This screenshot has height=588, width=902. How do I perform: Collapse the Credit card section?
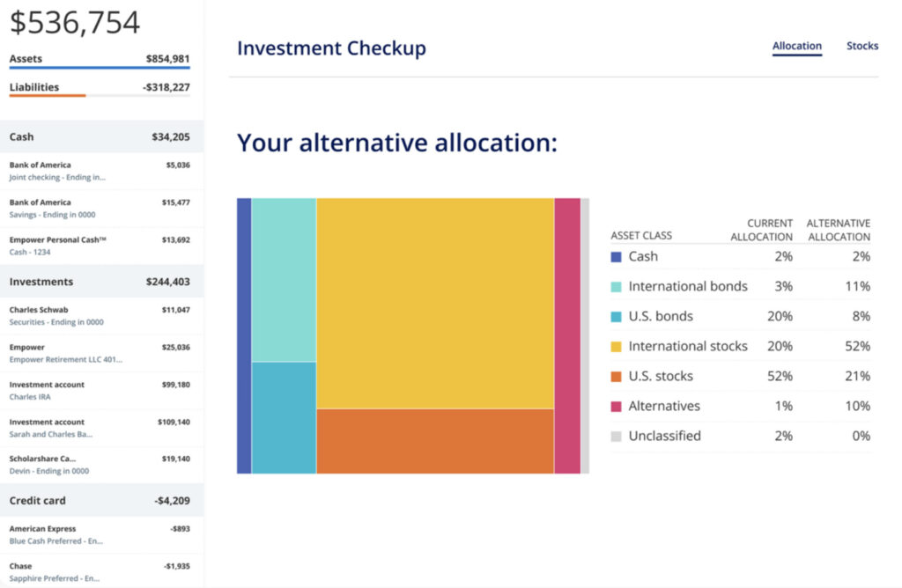click(101, 500)
